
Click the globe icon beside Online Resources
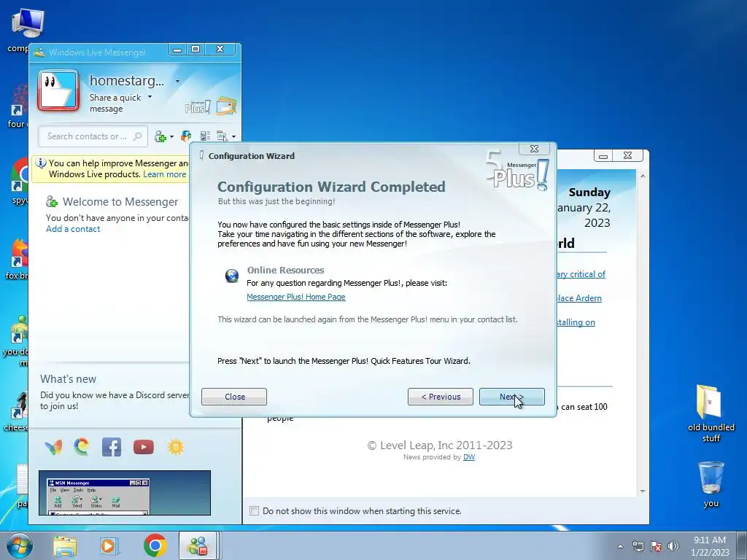point(231,276)
